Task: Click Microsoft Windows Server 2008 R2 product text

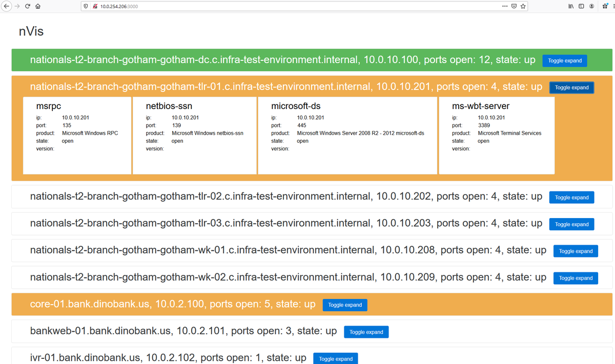Action: coord(361,133)
